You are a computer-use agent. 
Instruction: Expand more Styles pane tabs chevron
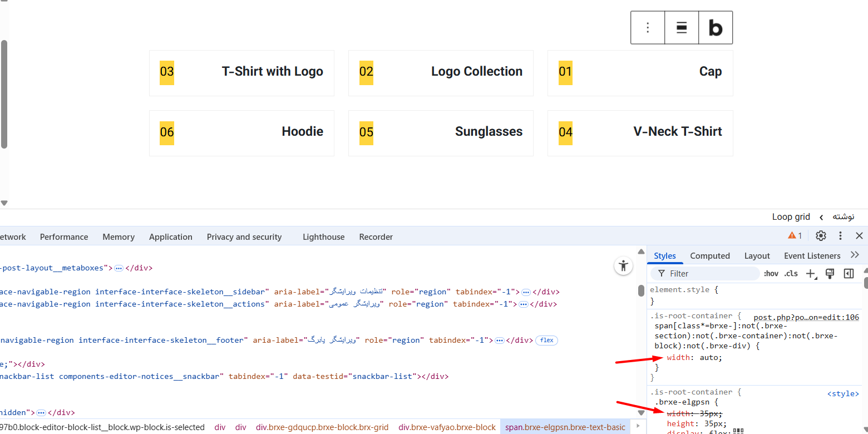855,255
